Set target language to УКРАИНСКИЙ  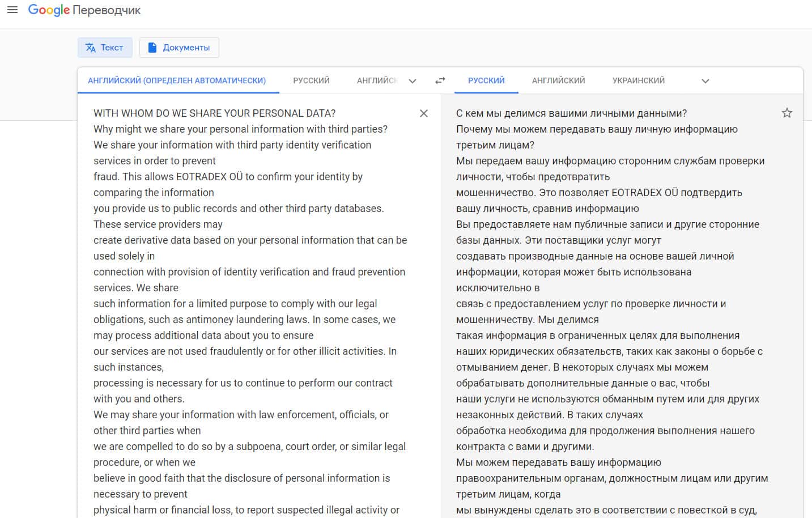[639, 80]
